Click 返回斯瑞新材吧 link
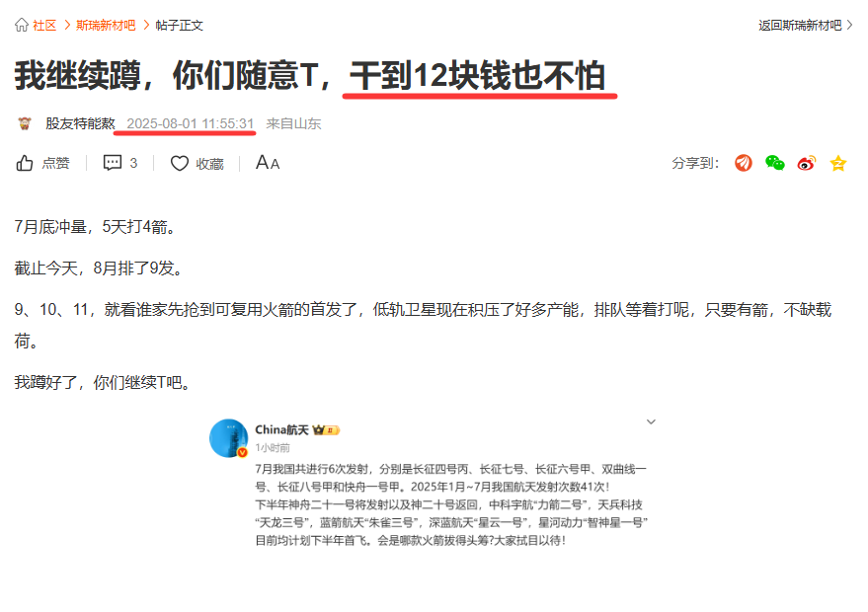Image resolution: width=868 pixels, height=612 pixels. point(800,26)
